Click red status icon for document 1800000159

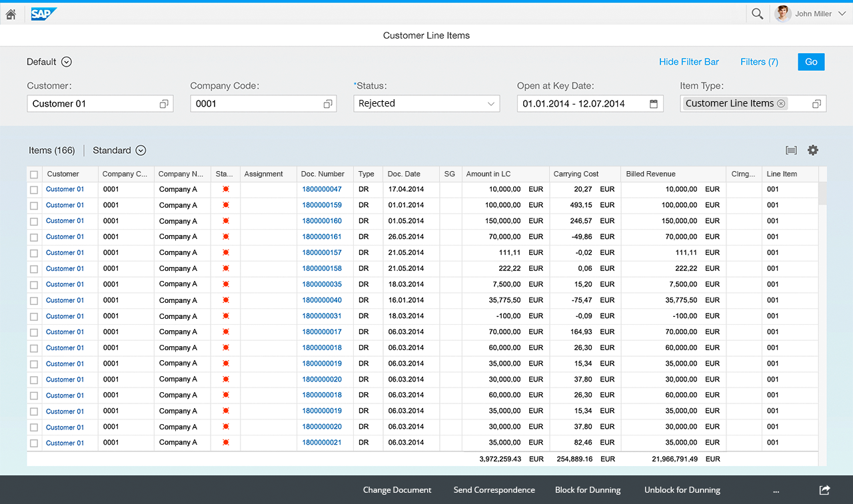point(225,205)
